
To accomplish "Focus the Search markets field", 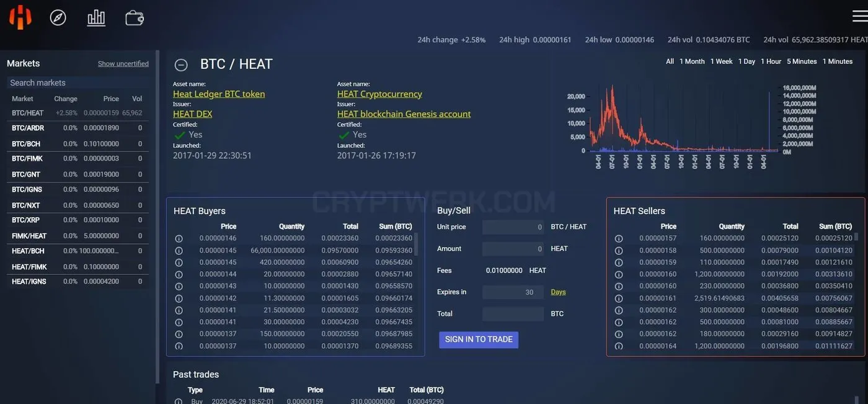I will click(x=77, y=83).
